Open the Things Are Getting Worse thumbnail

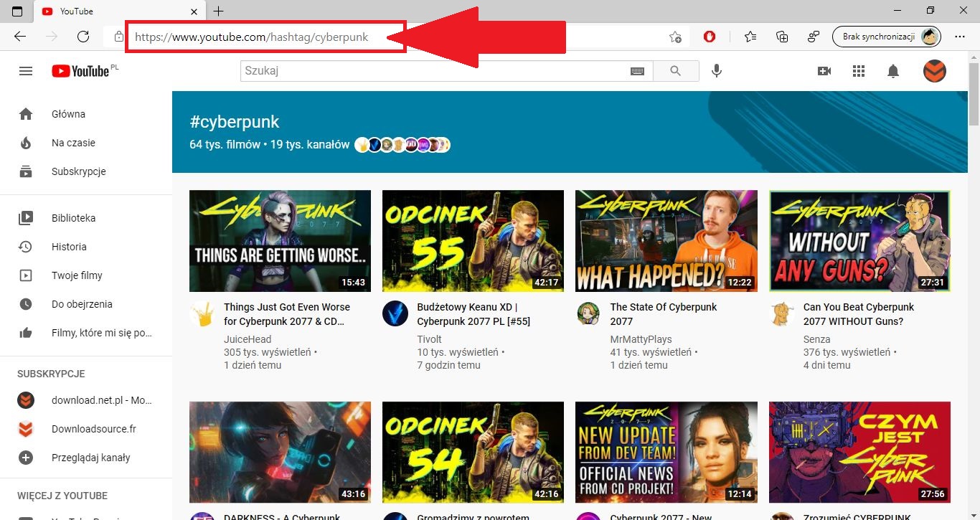tap(280, 240)
